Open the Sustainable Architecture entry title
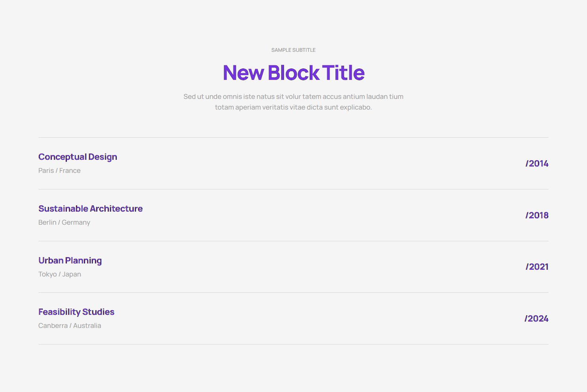Viewport: 587px width, 392px height. point(90,209)
